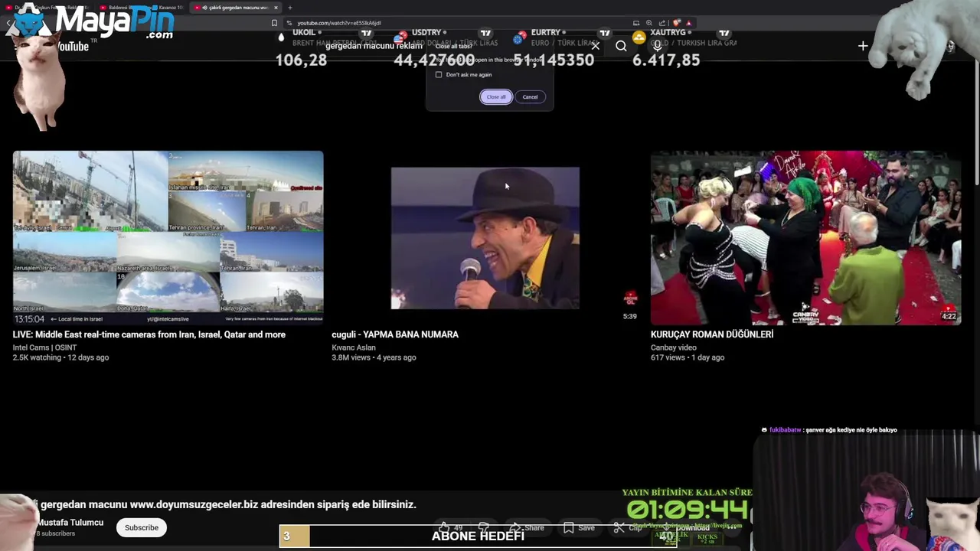This screenshot has height=551, width=980.
Task: Click the LIVE Middle East real-time cameras title
Action: (x=149, y=334)
